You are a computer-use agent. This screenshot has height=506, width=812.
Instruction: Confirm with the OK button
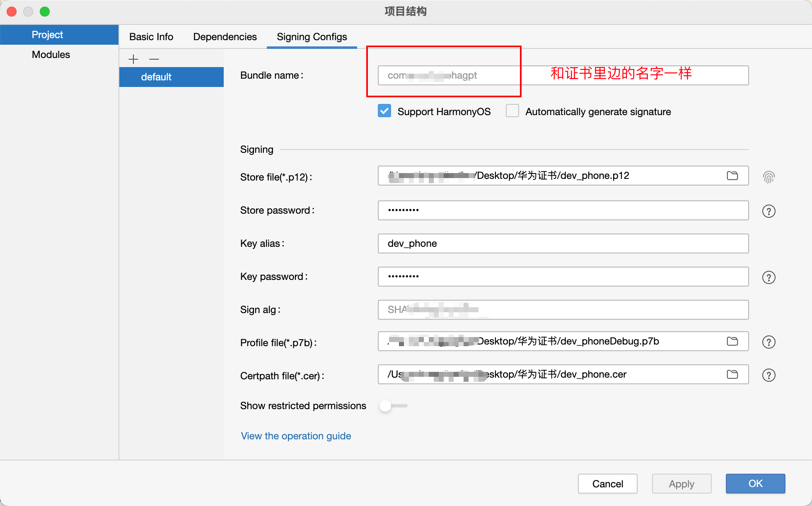755,484
